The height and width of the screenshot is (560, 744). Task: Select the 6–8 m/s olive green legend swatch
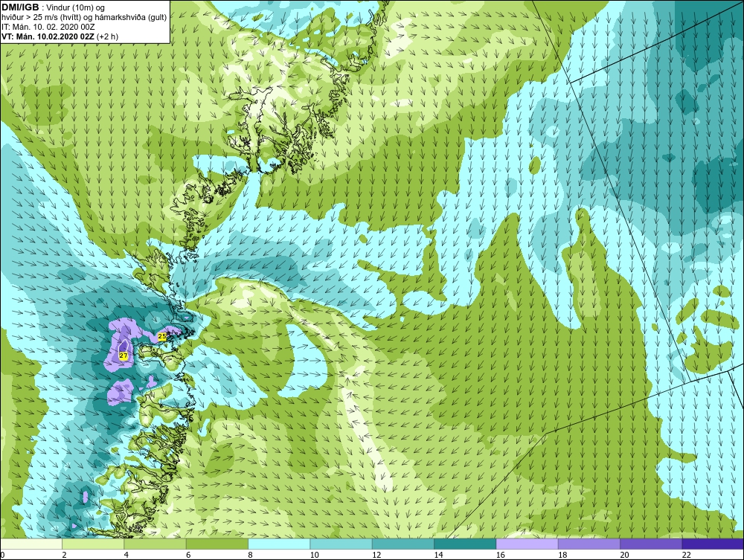click(x=217, y=544)
